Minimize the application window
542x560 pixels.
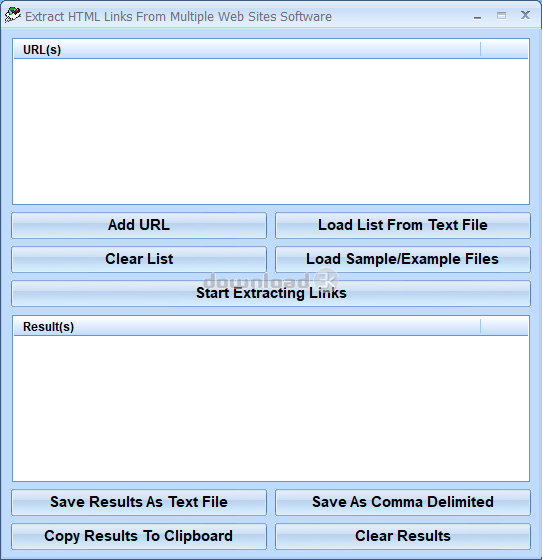pyautogui.click(x=477, y=16)
